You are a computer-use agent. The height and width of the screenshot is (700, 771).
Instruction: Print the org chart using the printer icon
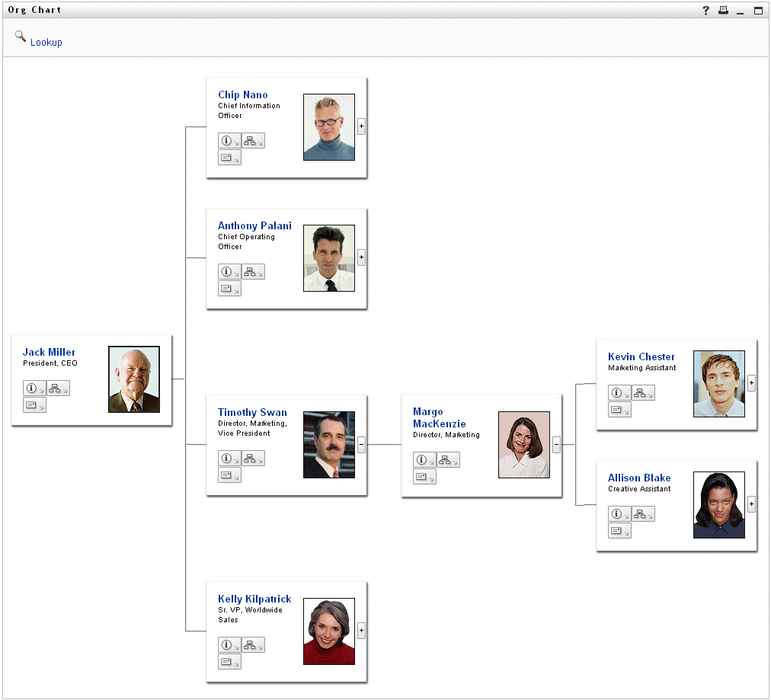pyautogui.click(x=722, y=10)
